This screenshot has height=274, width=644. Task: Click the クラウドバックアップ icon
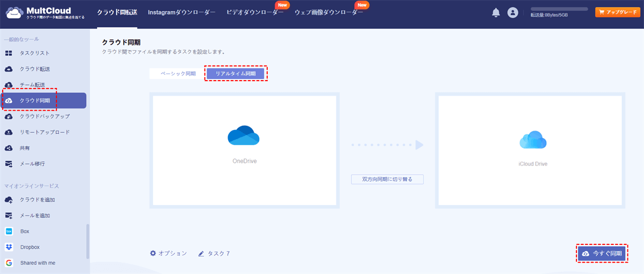9,116
